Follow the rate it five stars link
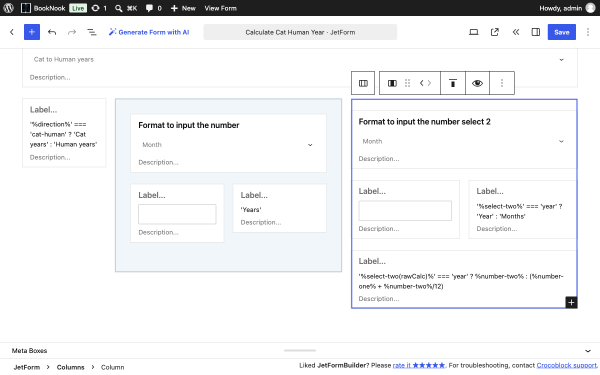 419,365
